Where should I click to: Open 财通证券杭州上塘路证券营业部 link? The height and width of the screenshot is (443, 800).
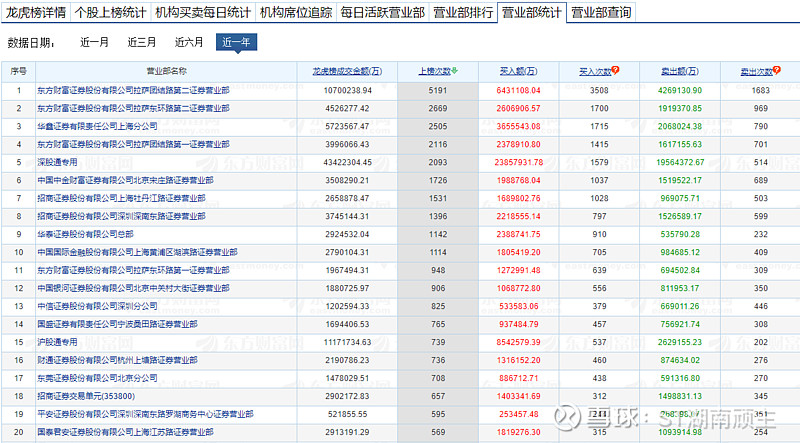(x=117, y=360)
